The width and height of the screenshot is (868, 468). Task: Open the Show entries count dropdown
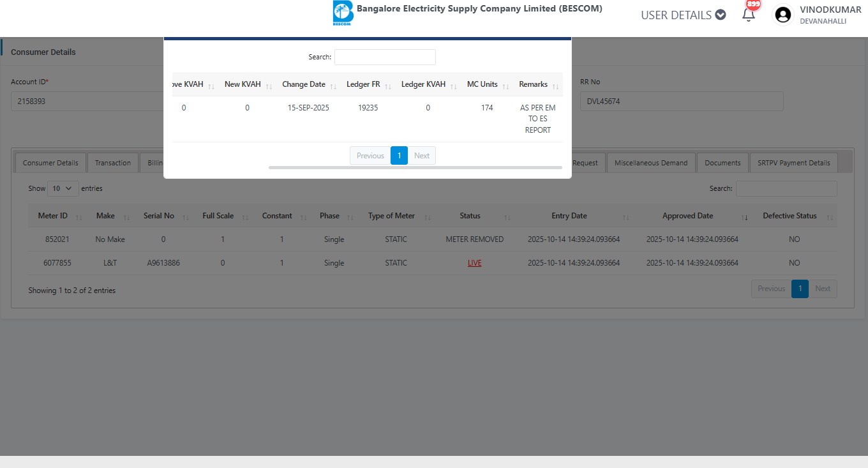click(63, 188)
